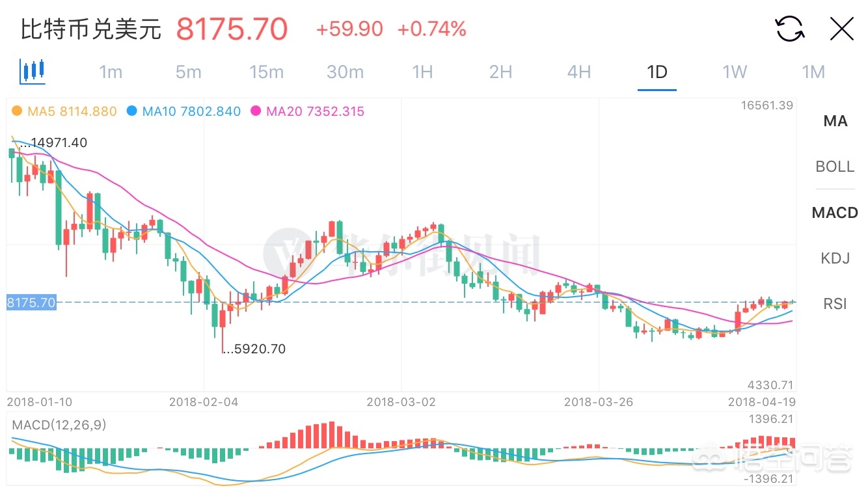The width and height of the screenshot is (868, 488).
Task: Select the 2H timeframe tab
Action: (x=500, y=72)
